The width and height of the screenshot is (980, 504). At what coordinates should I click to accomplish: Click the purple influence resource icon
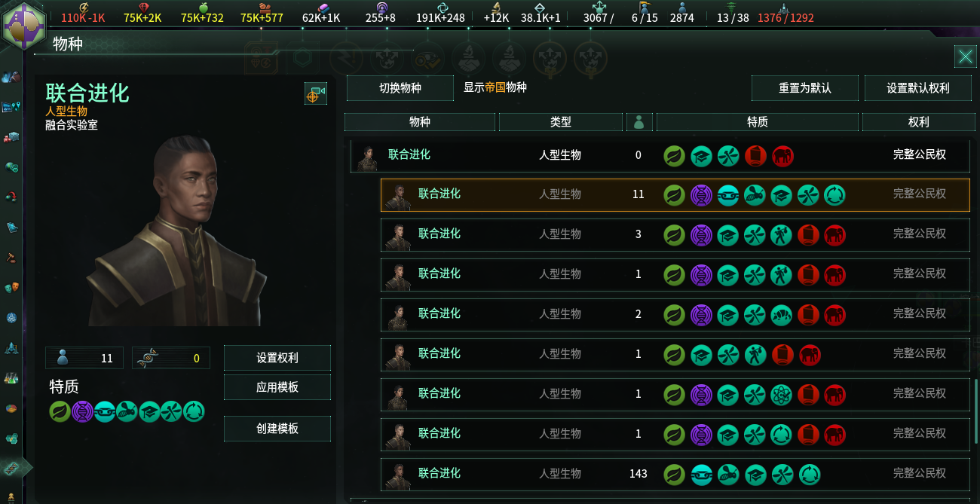point(381,7)
